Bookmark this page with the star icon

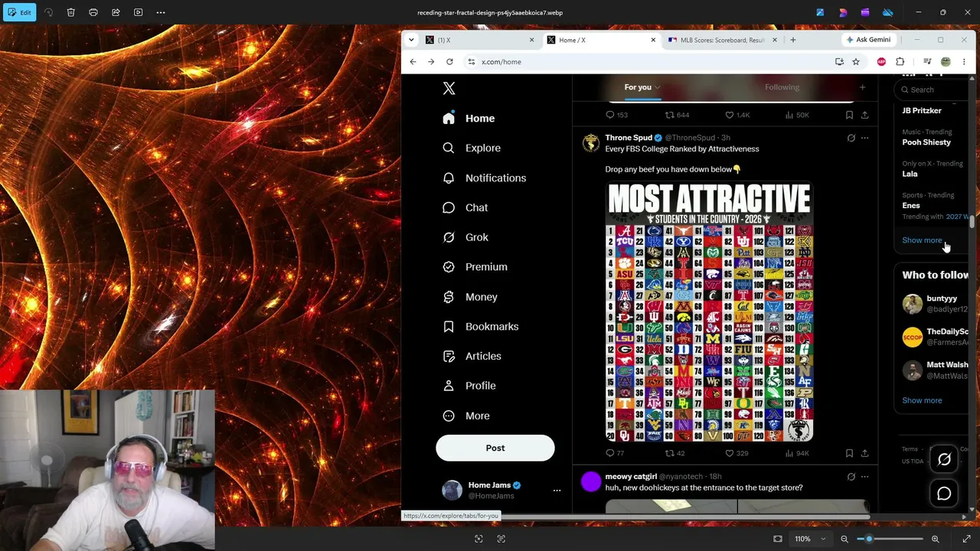click(x=856, y=62)
